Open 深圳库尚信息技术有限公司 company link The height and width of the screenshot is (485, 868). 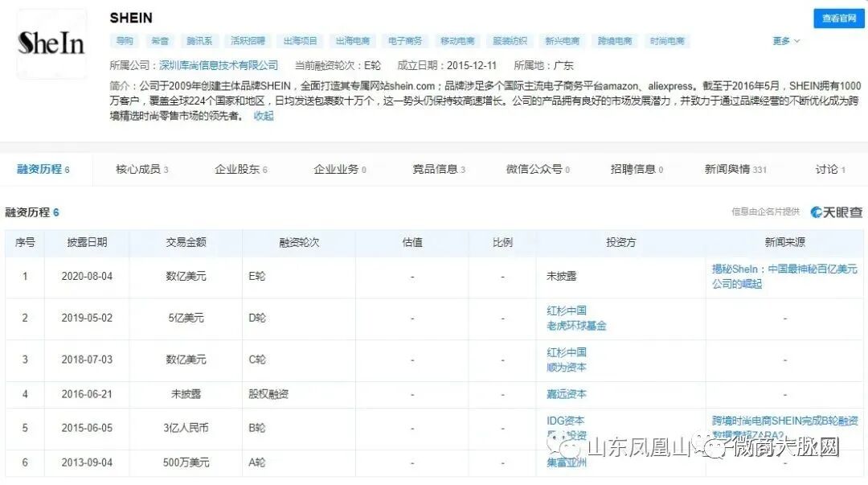click(x=219, y=65)
